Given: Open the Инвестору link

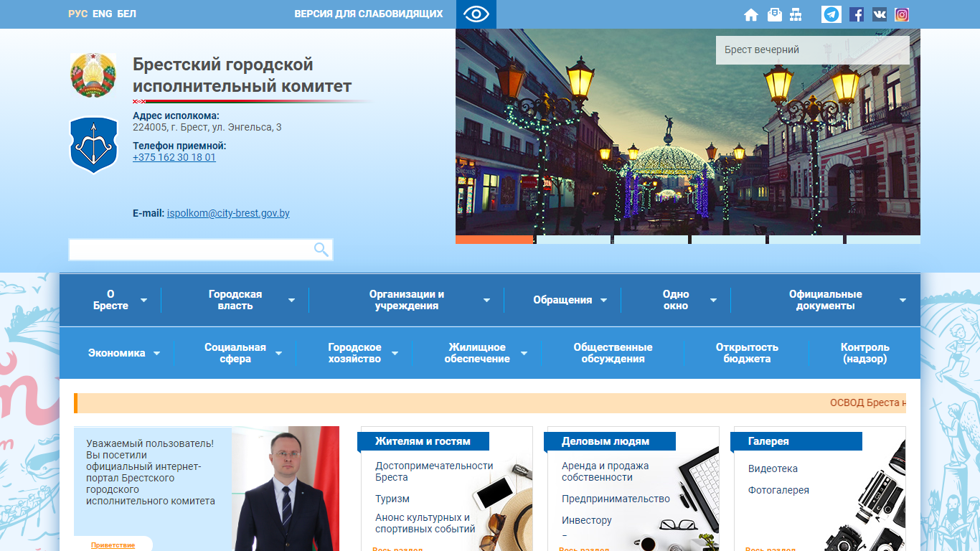Looking at the screenshot, I should point(587,520).
